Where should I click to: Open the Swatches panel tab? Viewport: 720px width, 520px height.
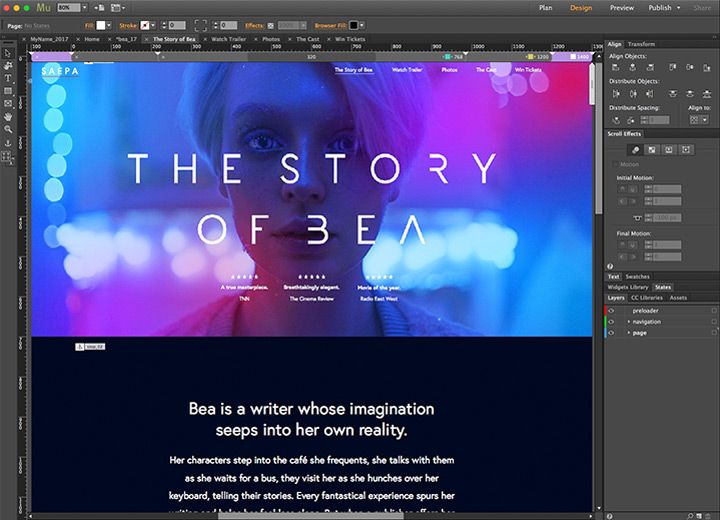pyautogui.click(x=637, y=276)
